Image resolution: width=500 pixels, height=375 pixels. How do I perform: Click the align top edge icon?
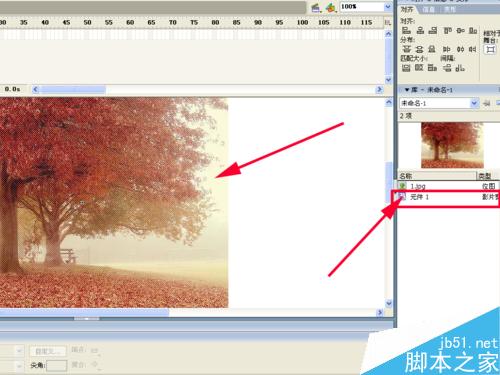coord(447,31)
